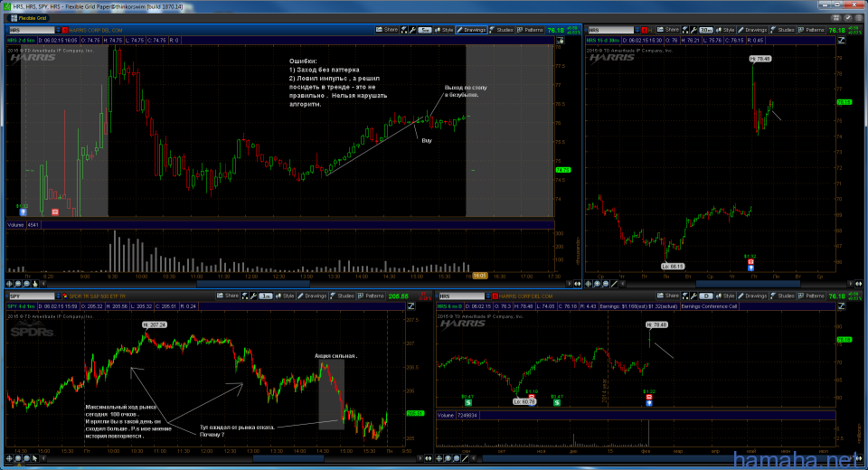Open symbol dropdown of bottom-right HRS field

[x=488, y=296]
